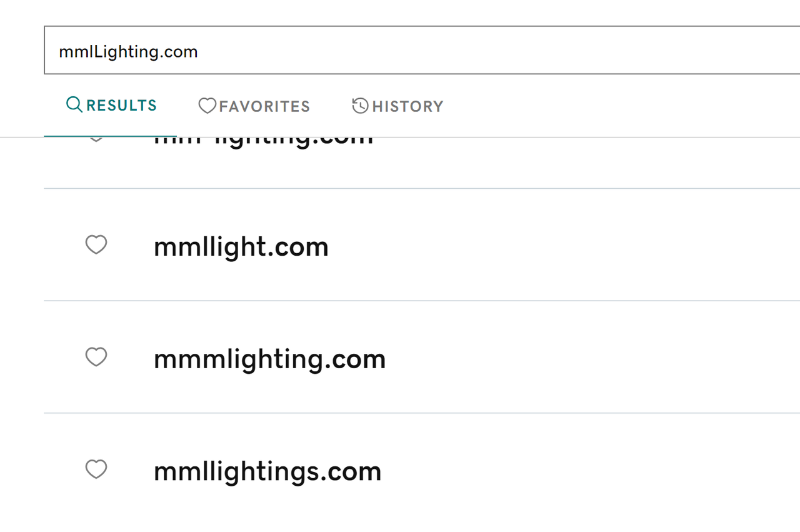Open the mmllightings.com domain name
Screen dimensions: 800x532
(x=267, y=471)
